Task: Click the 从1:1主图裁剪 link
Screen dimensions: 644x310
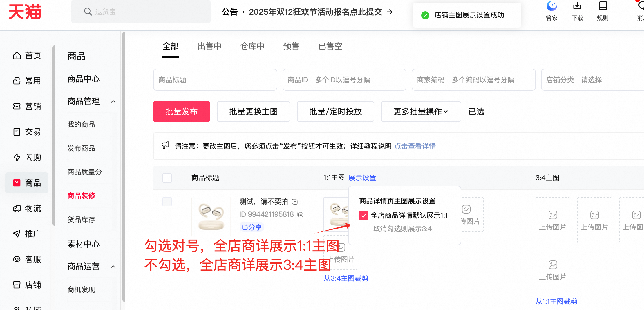Action: click(x=556, y=302)
